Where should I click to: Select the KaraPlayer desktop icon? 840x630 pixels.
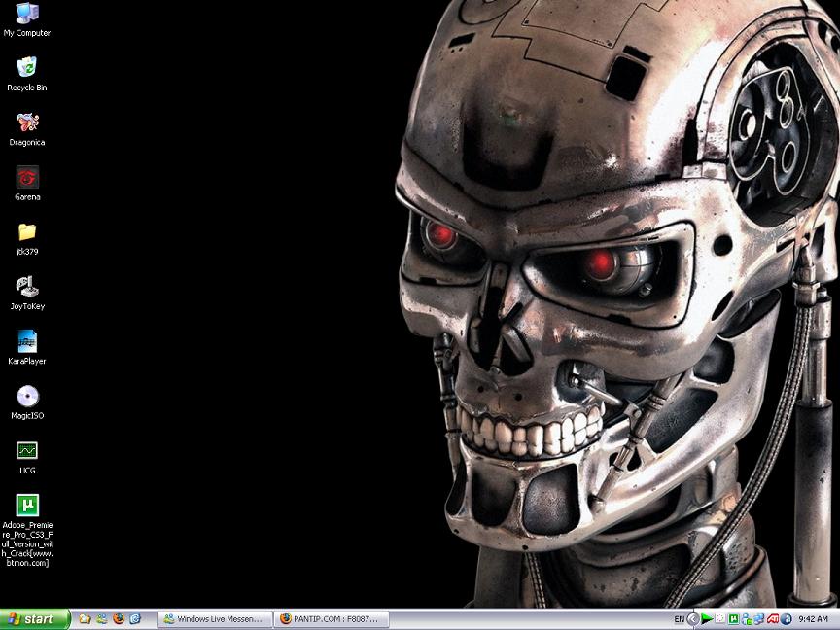27,348
